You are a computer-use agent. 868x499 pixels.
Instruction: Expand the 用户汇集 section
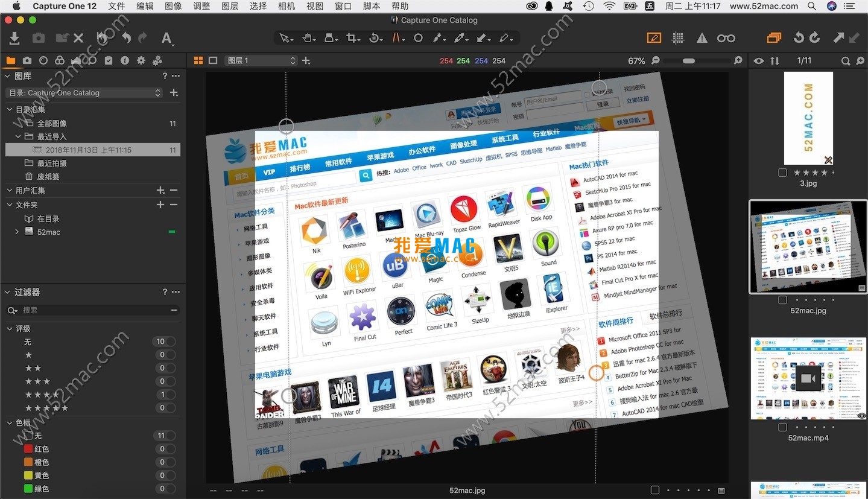pos(10,190)
